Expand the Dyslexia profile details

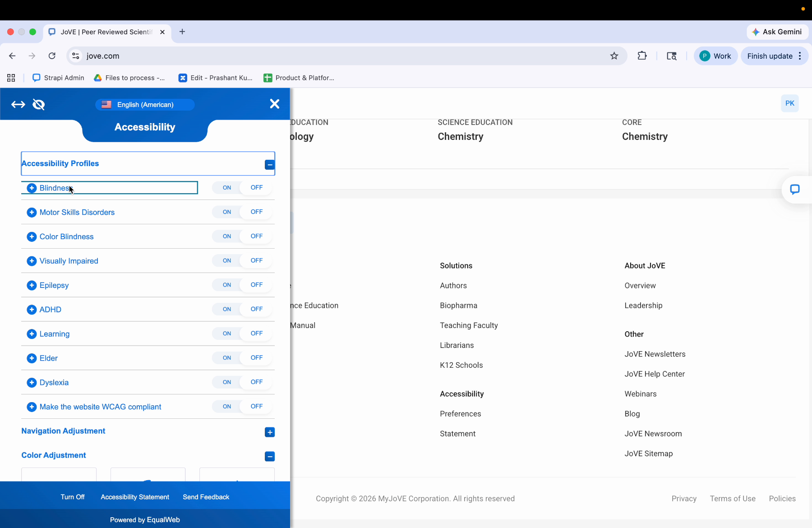(32, 383)
